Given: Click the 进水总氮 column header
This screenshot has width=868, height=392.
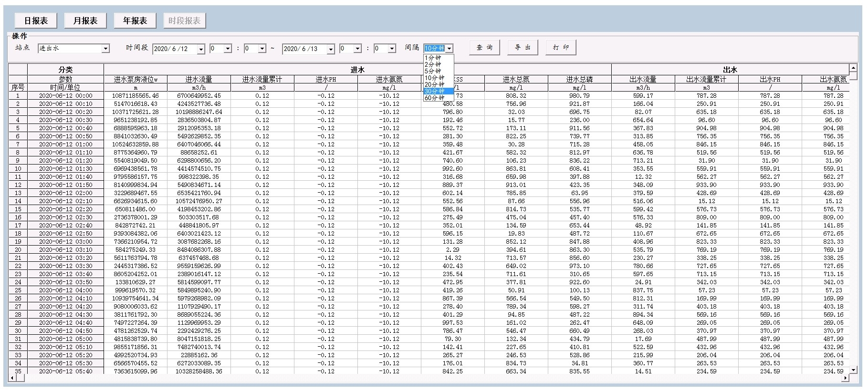Looking at the screenshot, I should pos(516,80).
